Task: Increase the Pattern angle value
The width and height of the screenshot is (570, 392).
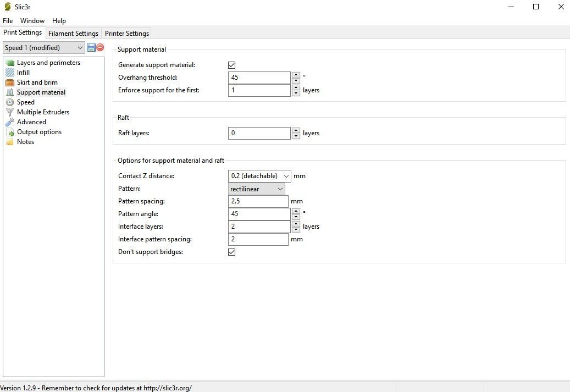Action: [x=296, y=211]
